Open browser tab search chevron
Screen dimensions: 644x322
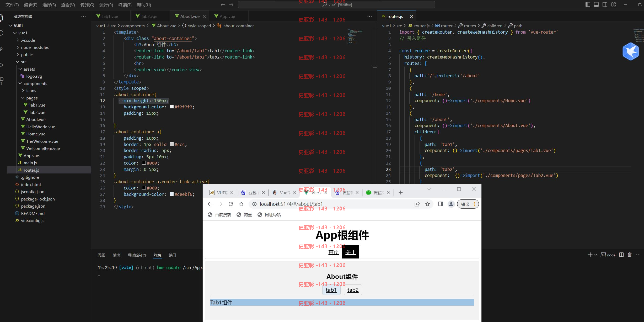click(x=429, y=189)
